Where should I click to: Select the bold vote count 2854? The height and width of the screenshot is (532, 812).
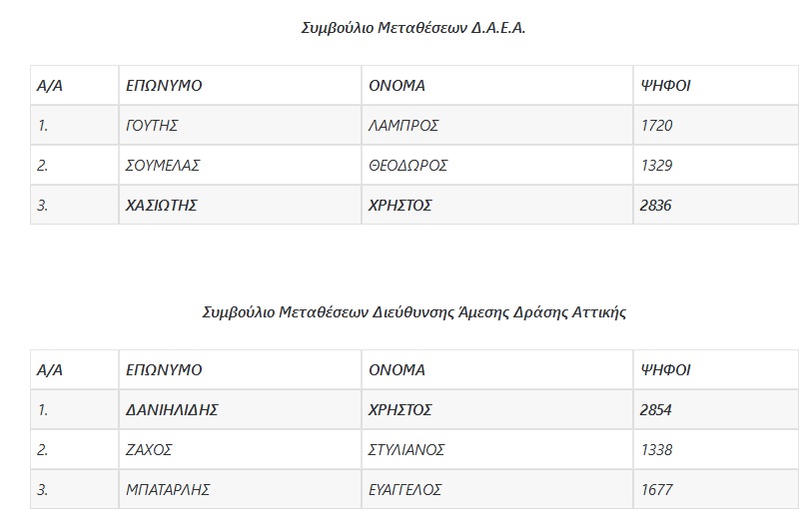pyautogui.click(x=656, y=409)
